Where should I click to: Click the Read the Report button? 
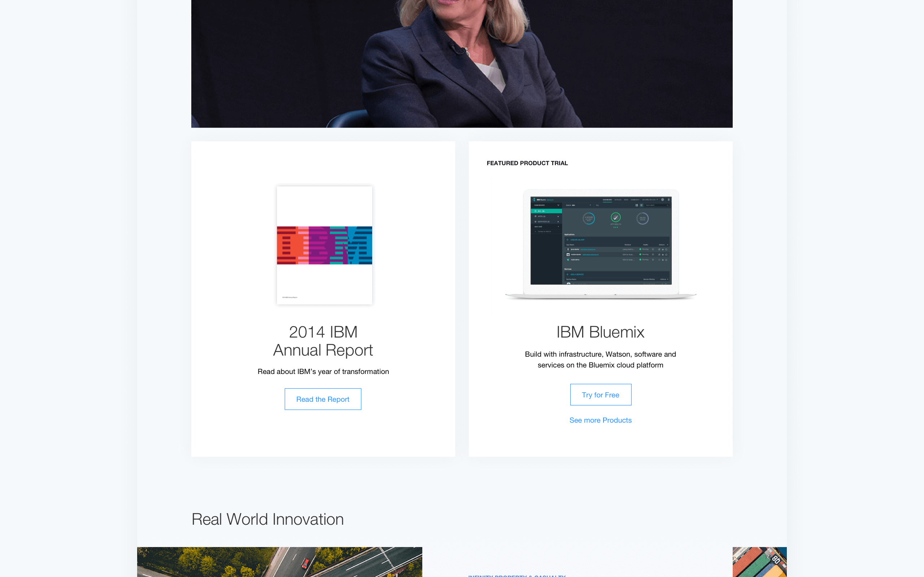(x=323, y=399)
